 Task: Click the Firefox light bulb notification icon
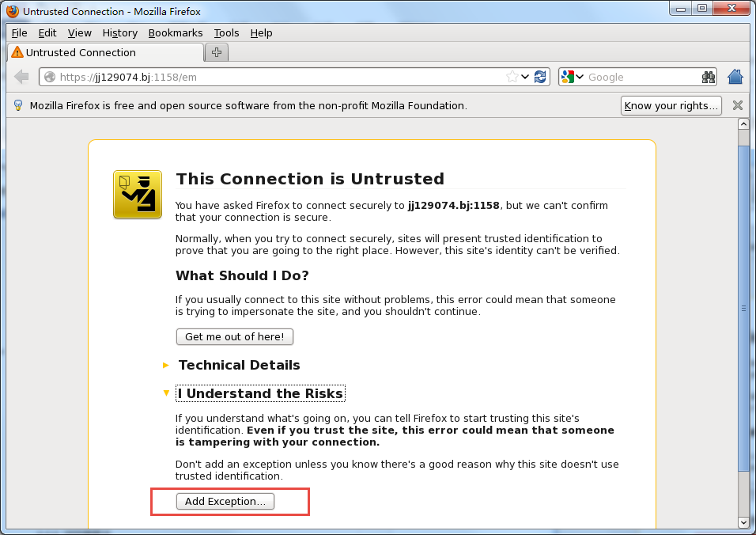17,104
